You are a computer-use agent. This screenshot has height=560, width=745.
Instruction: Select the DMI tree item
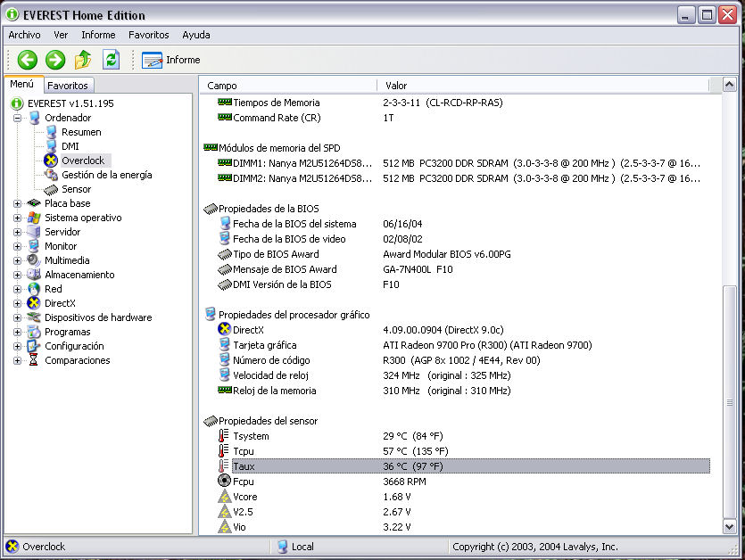pyautogui.click(x=70, y=146)
